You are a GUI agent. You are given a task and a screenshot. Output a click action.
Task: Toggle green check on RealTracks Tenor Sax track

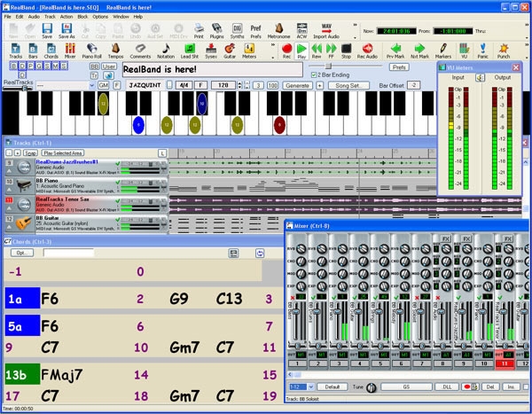coord(118,201)
